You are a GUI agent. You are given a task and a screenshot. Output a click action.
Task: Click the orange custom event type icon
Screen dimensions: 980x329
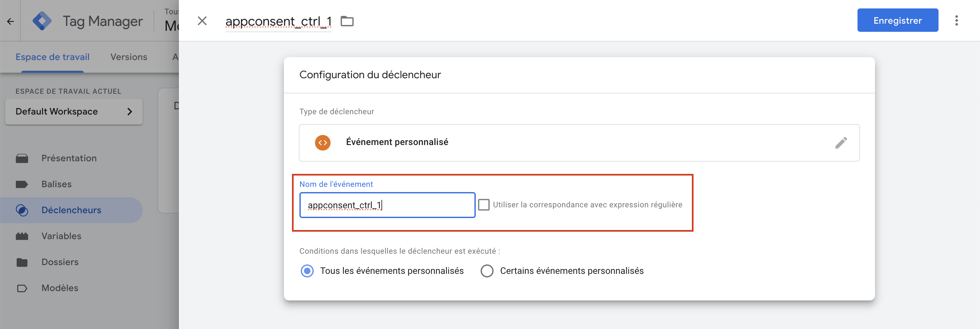[x=322, y=143]
